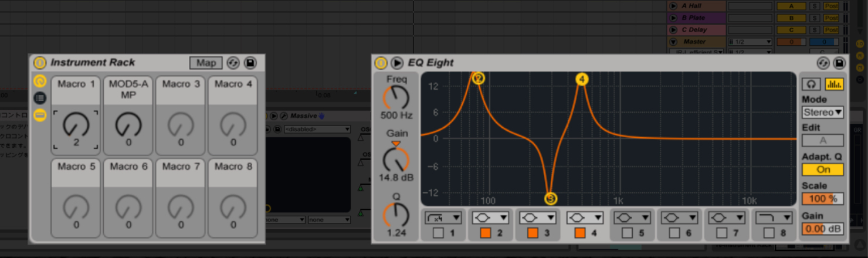Open band 3 filter type dropdown

538,218
